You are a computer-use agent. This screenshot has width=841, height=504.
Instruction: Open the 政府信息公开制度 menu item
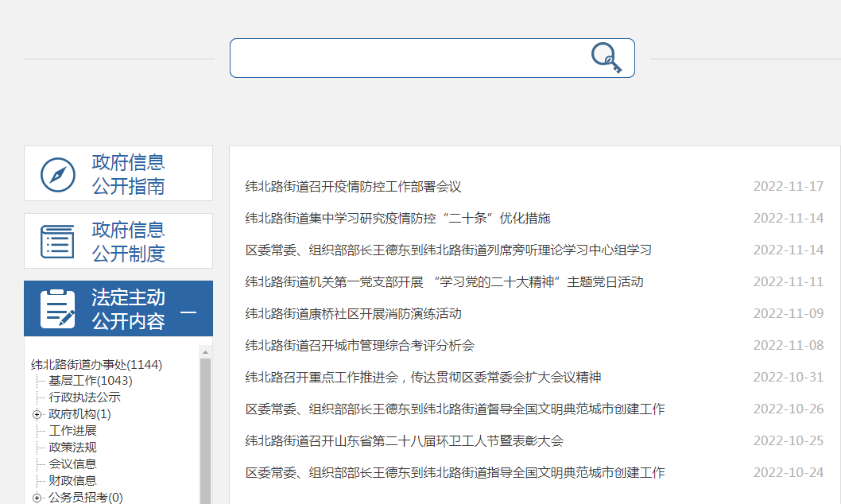click(x=128, y=242)
